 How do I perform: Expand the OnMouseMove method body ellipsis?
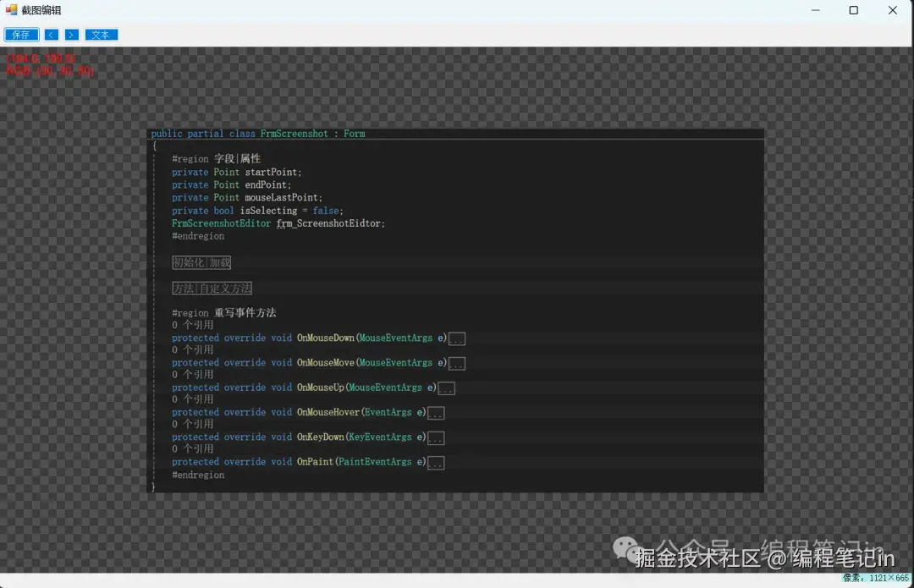pyautogui.click(x=457, y=364)
